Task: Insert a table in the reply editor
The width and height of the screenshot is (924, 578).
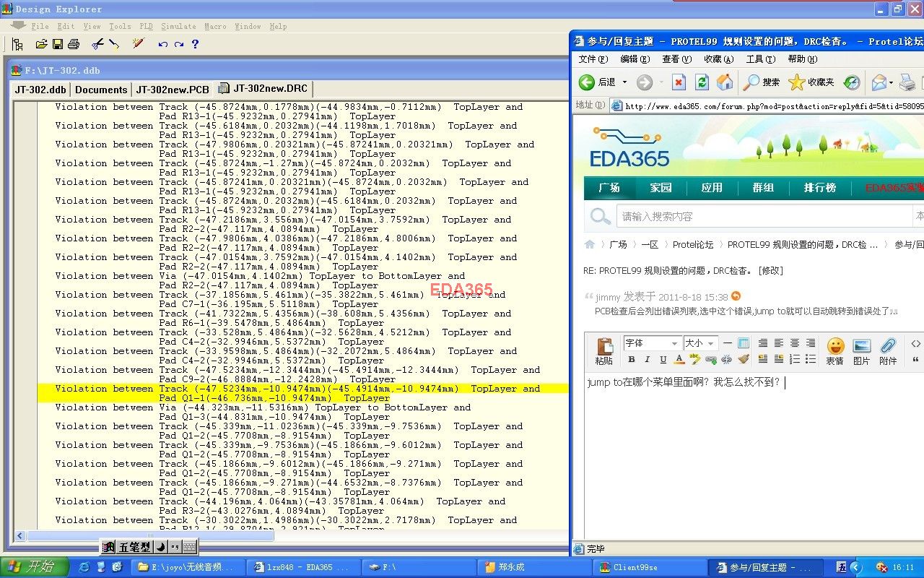Action: (x=744, y=343)
